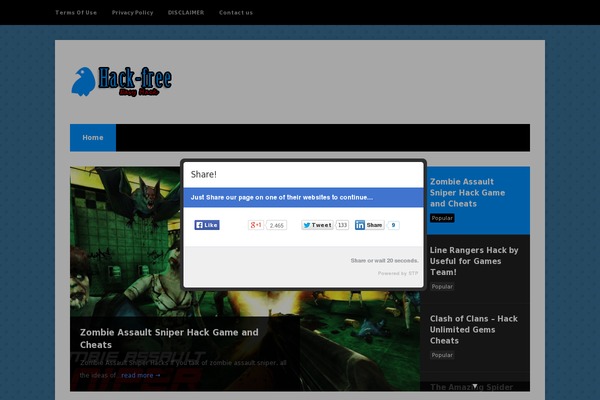
Task: Open the DISCLAIMER page
Action: (186, 13)
